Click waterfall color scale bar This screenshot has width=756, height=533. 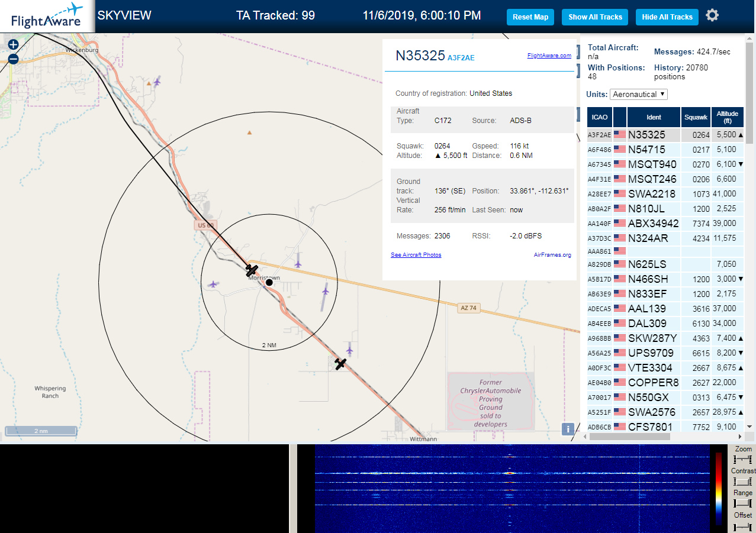pos(719,489)
